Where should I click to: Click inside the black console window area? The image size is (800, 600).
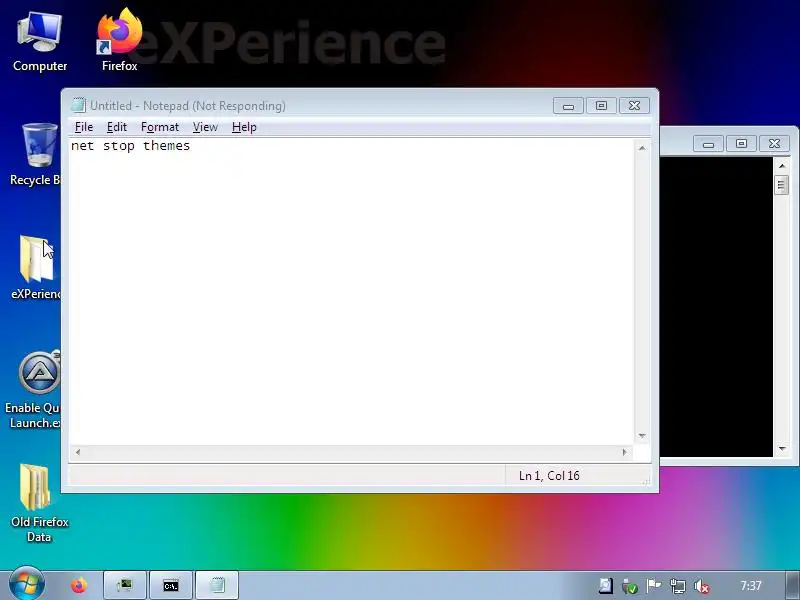[x=716, y=306]
